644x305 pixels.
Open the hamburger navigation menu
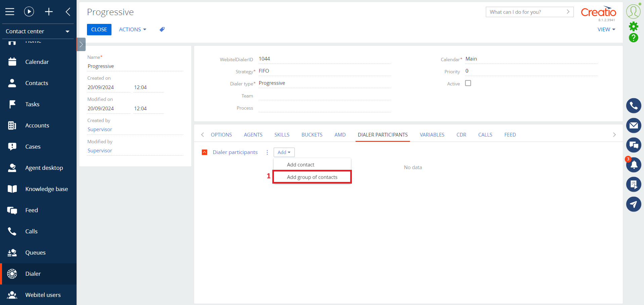coord(10,12)
